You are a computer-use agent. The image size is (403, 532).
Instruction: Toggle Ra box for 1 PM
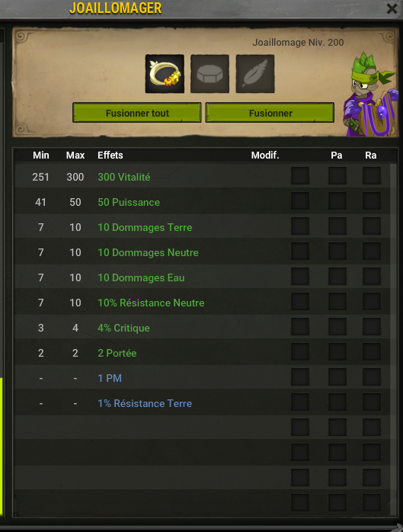372,377
